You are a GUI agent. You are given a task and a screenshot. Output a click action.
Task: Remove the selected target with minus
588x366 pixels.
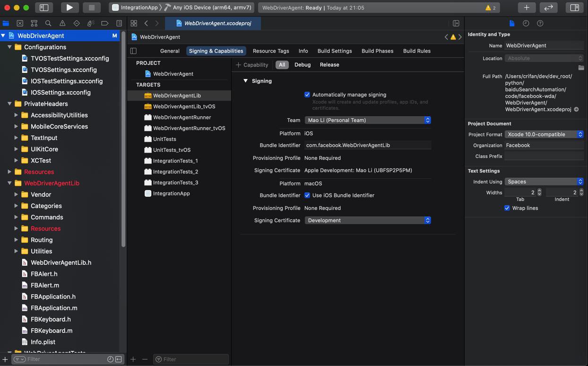(145, 359)
